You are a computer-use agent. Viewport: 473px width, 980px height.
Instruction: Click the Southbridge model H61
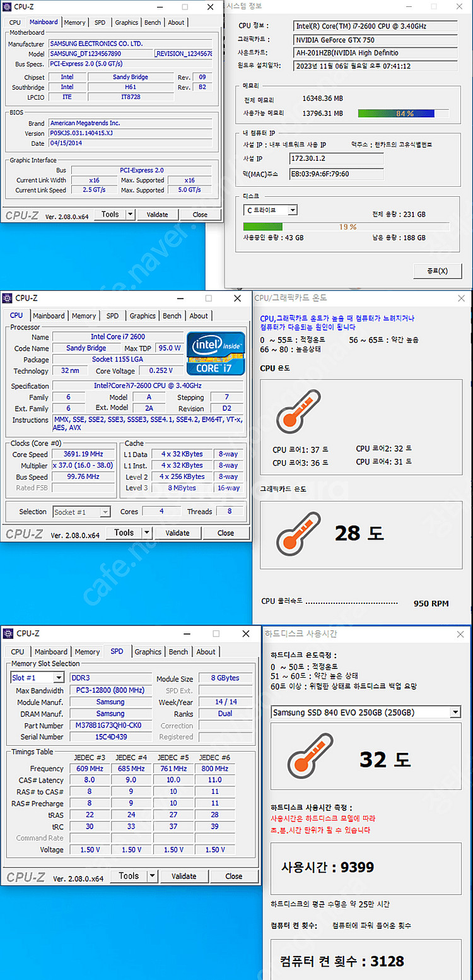[x=131, y=87]
